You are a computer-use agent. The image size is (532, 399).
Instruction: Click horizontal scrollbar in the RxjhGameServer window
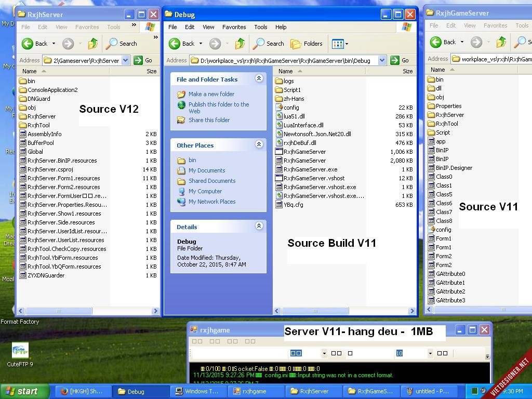(484, 310)
